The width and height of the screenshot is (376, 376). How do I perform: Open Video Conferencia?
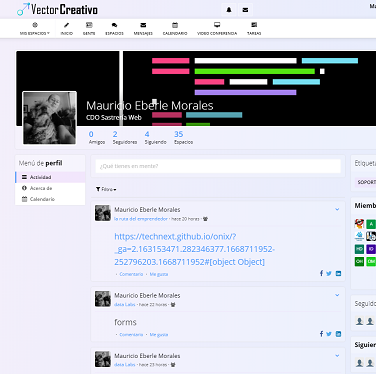click(217, 29)
